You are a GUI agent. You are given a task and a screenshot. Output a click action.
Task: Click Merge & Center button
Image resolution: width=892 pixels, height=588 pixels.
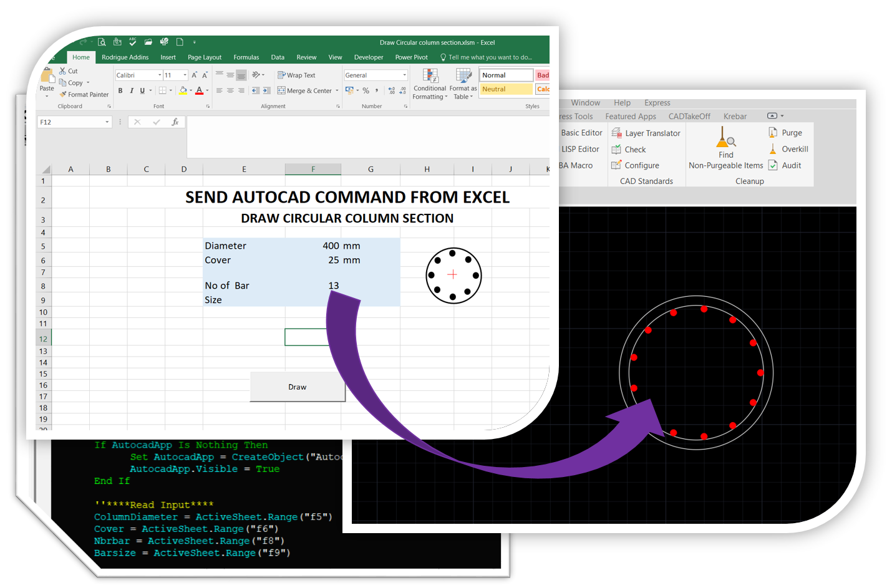(304, 90)
